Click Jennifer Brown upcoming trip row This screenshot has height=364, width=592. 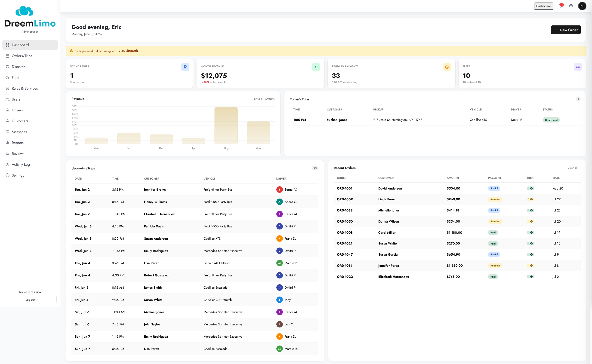[195, 190]
